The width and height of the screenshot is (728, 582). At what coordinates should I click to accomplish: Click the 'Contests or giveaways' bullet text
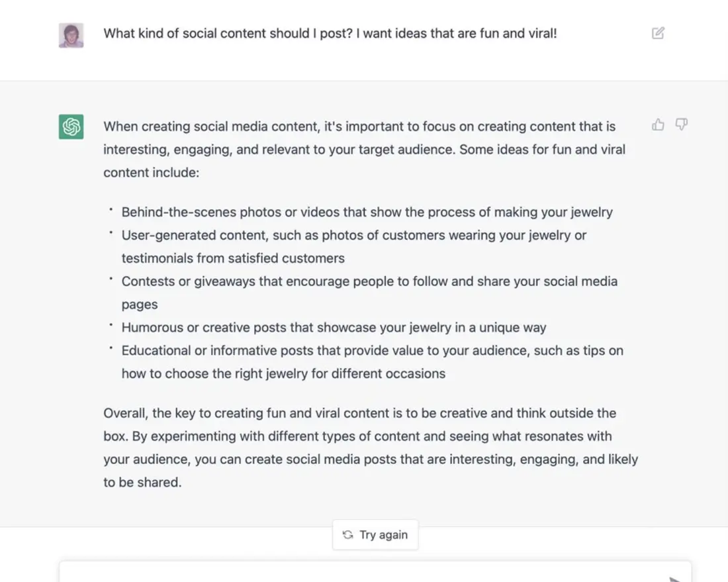(x=369, y=293)
